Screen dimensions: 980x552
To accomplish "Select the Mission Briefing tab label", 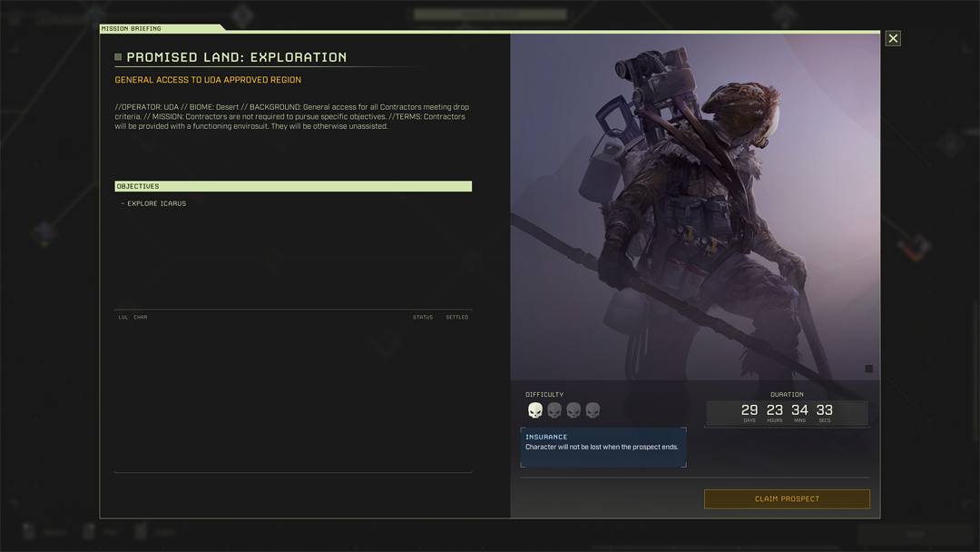I will (x=132, y=28).
